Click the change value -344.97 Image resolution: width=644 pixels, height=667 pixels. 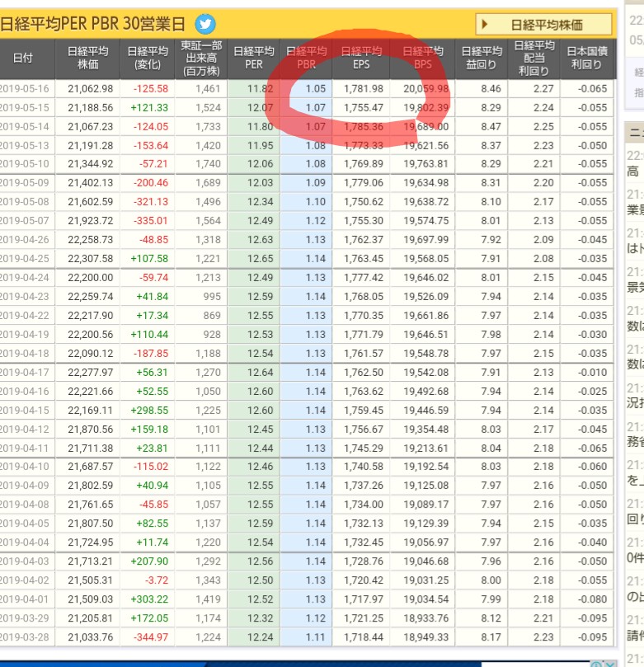pos(151,637)
